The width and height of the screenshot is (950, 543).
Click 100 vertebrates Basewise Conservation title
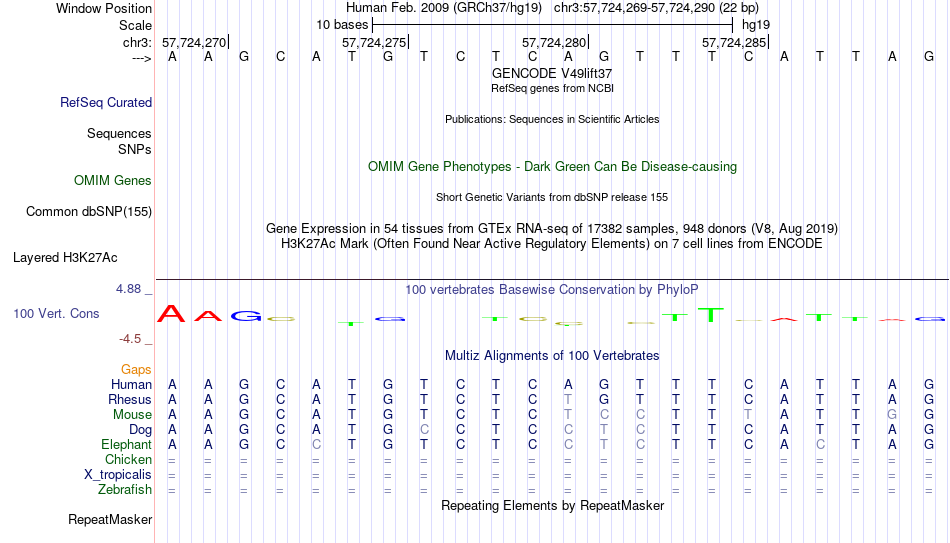coord(552,290)
